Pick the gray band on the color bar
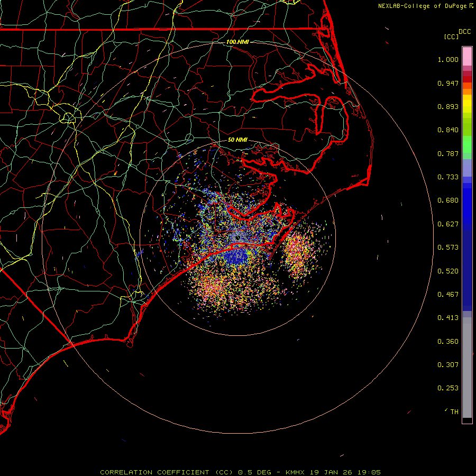This screenshot has width=476, height=476. [467, 368]
